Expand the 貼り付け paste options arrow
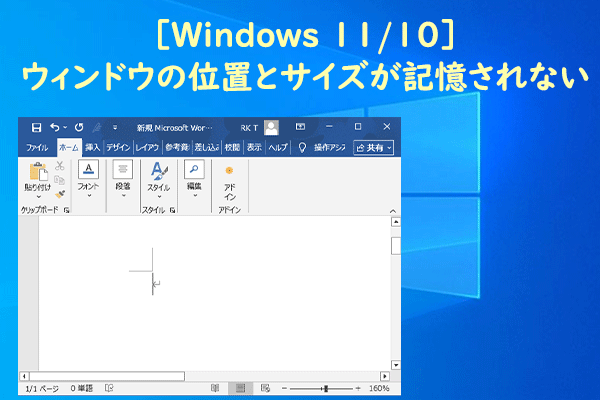This screenshot has height=400, width=600. click(x=38, y=197)
